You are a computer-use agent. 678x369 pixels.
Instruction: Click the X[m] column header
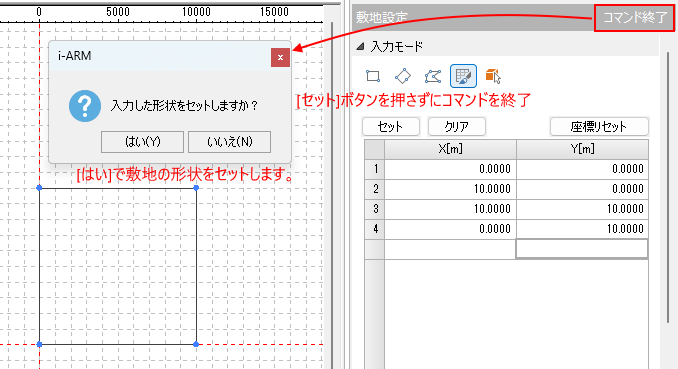pos(450,149)
